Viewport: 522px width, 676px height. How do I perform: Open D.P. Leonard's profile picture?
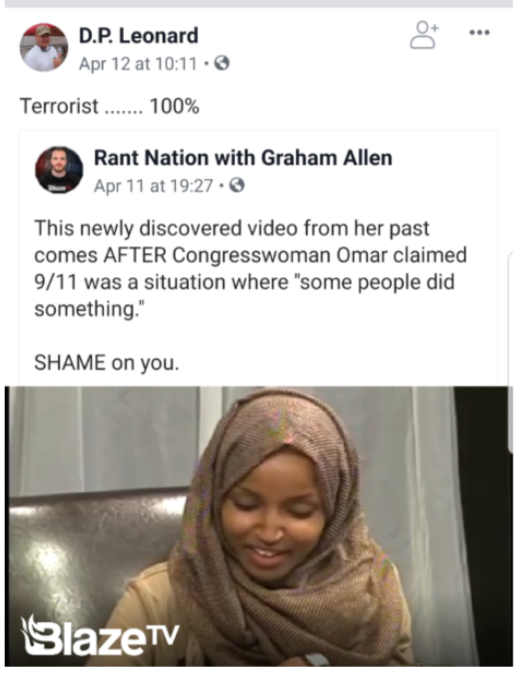[x=44, y=47]
